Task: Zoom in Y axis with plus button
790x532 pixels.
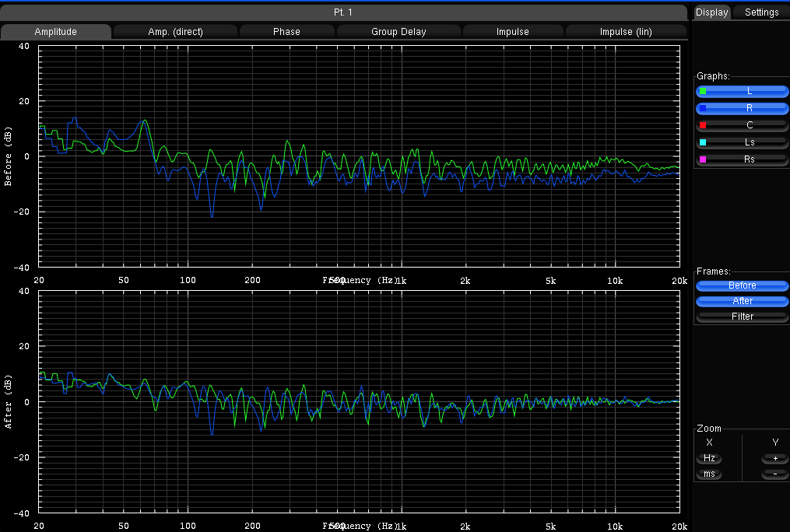Action: [774, 458]
